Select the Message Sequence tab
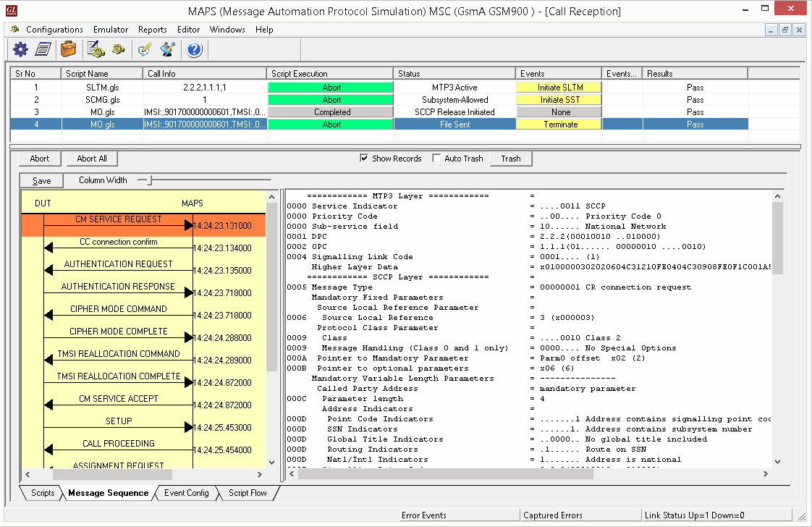The width and height of the screenshot is (812, 527). point(109,493)
